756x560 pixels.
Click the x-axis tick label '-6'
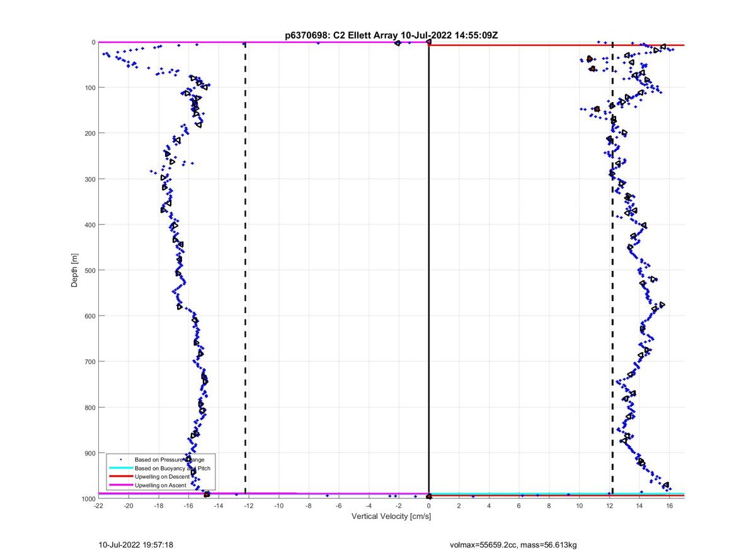point(338,505)
